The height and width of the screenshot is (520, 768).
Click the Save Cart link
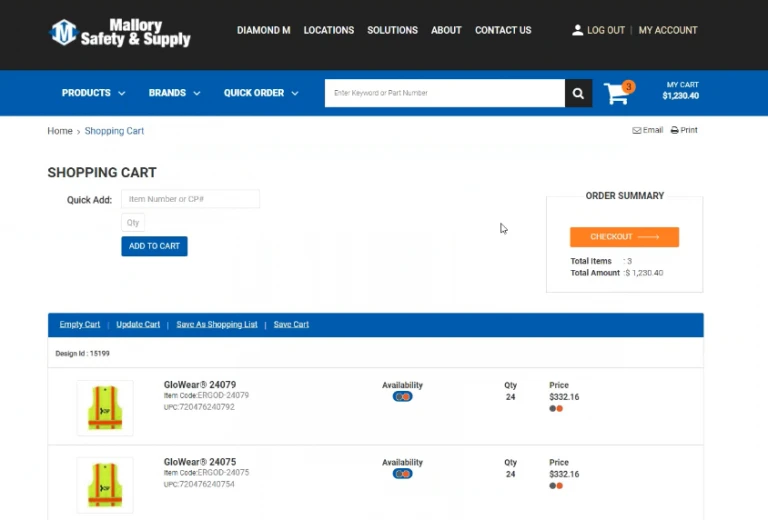(291, 325)
